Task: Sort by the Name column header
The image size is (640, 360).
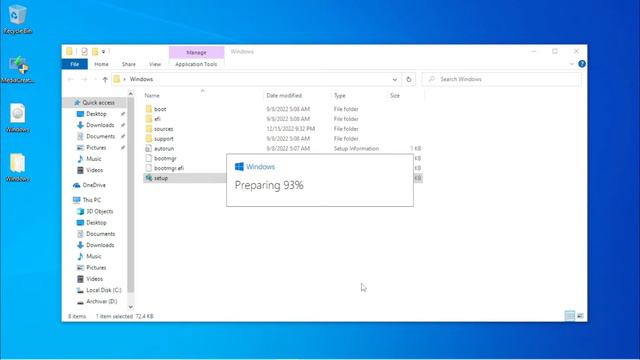Action: [x=152, y=96]
